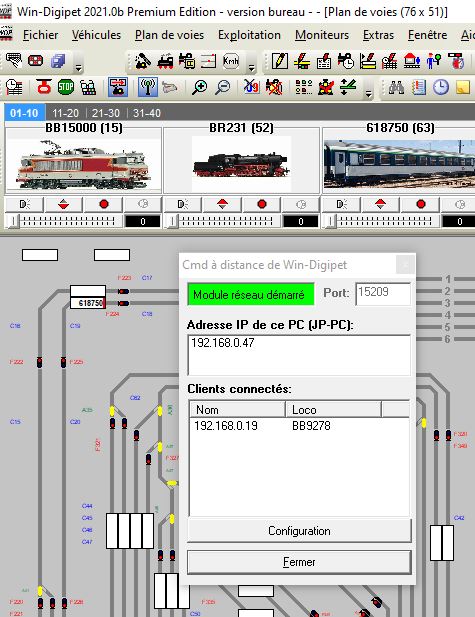
Task: Open the Fichier menu
Action: (x=41, y=35)
